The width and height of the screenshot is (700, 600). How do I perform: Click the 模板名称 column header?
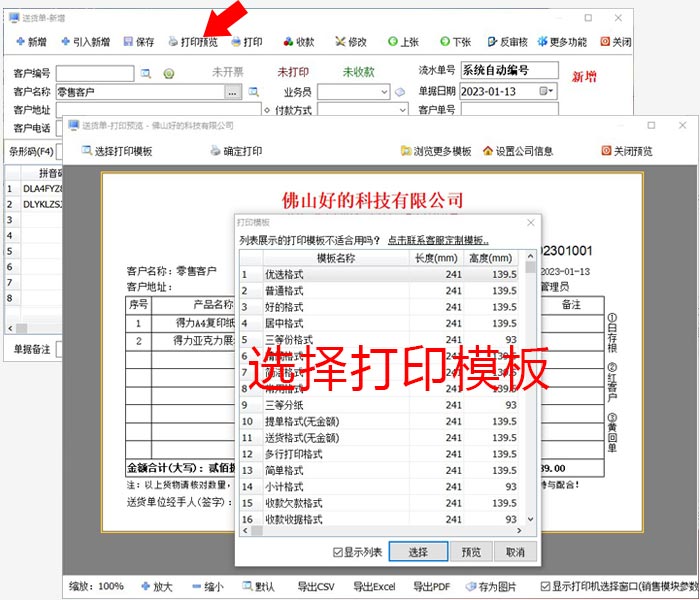336,258
